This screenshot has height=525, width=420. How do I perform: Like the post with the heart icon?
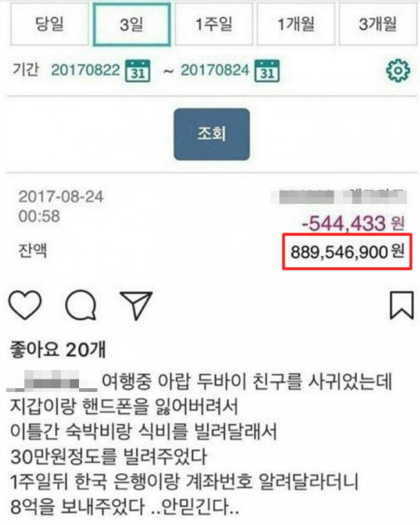point(25,304)
